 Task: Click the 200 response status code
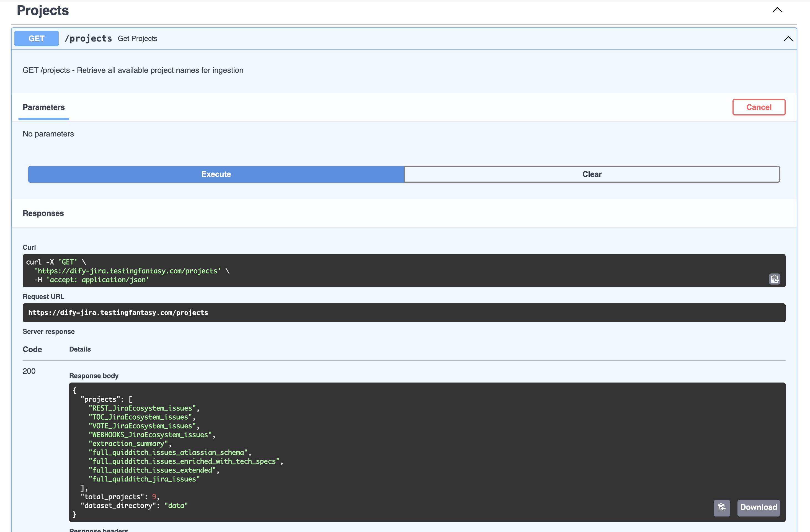click(29, 371)
